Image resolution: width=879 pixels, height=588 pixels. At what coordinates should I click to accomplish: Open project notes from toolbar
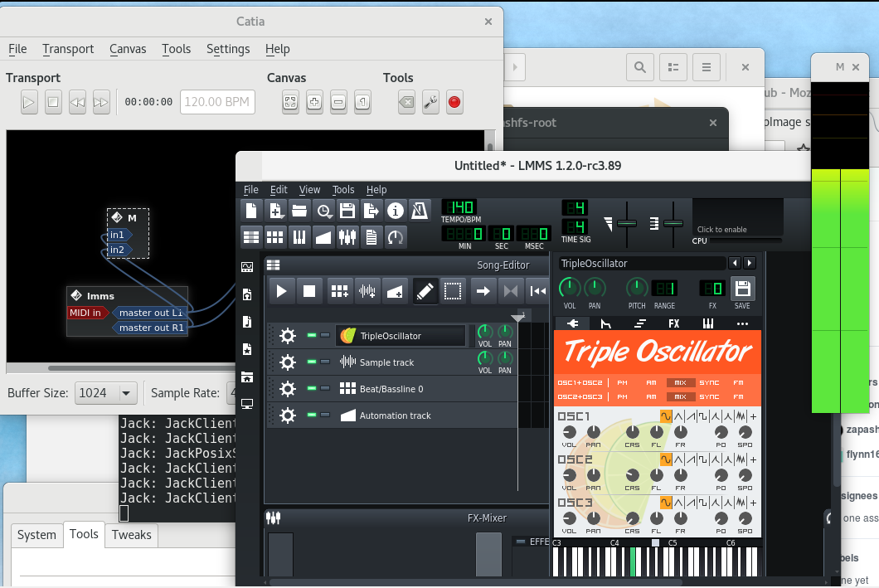[x=372, y=237]
